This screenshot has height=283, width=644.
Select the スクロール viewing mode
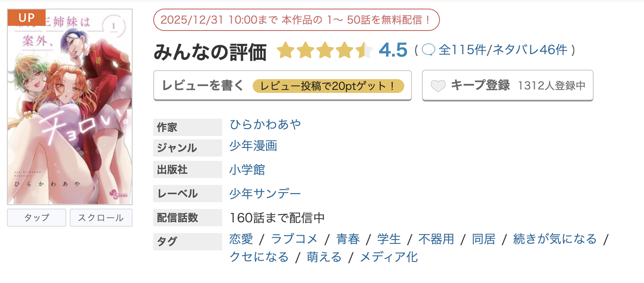(x=101, y=218)
